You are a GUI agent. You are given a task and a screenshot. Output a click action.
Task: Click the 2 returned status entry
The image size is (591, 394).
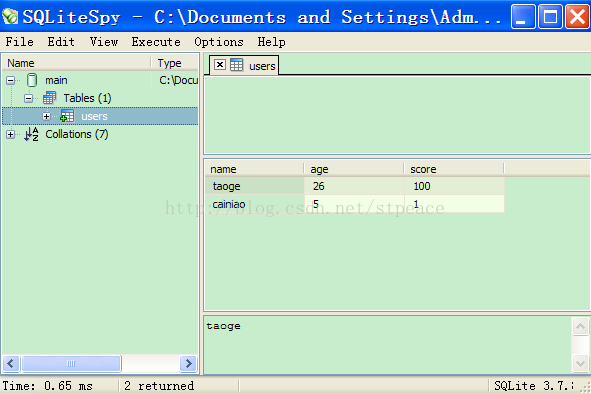click(159, 386)
